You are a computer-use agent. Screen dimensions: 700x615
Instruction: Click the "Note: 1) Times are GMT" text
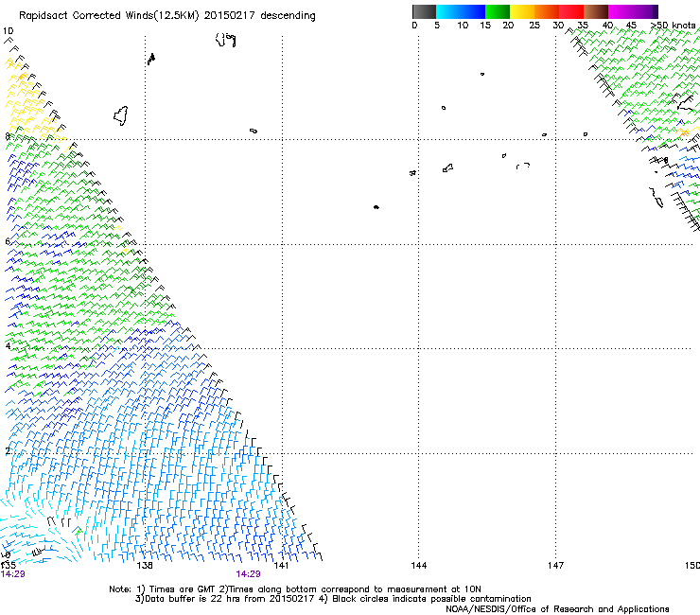point(163,589)
